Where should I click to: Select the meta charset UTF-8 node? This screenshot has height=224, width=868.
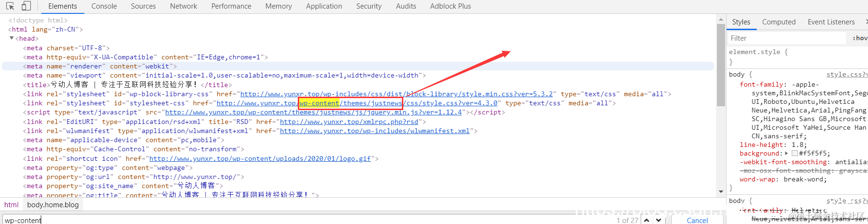[x=67, y=48]
